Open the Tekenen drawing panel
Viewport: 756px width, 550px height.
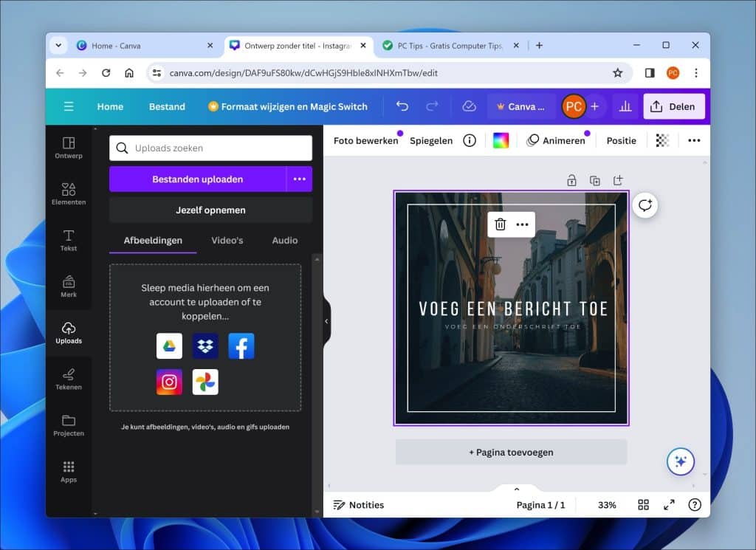(x=69, y=379)
